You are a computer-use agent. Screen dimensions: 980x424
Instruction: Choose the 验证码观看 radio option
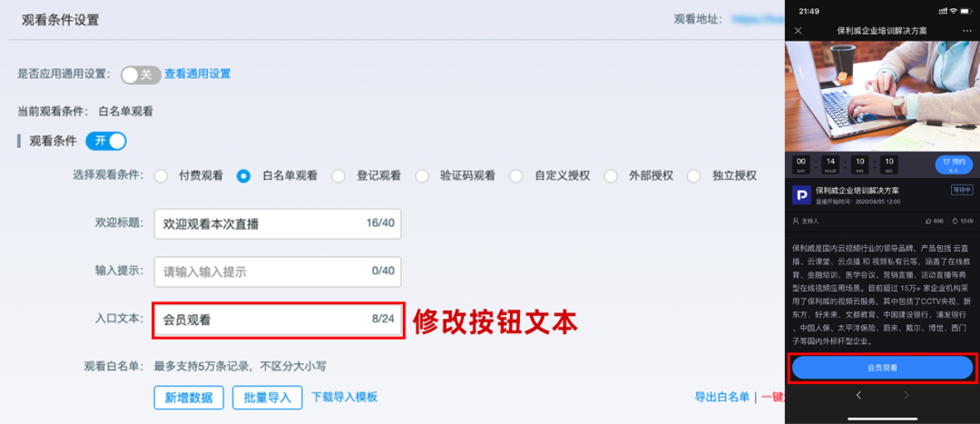click(421, 176)
